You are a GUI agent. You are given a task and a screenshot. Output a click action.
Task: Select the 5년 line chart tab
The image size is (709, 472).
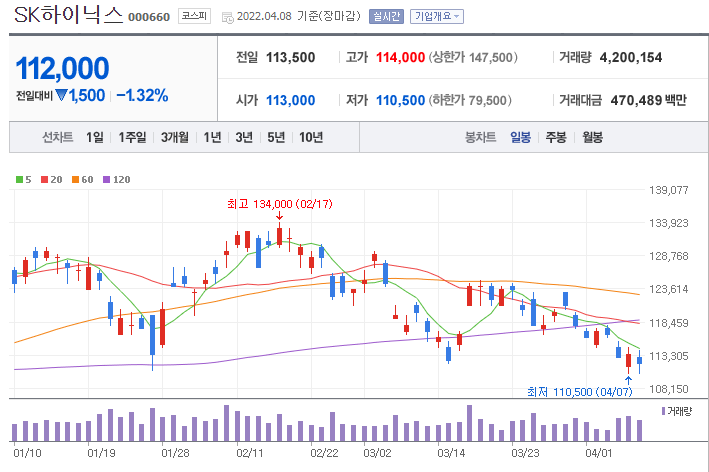pyautogui.click(x=276, y=137)
